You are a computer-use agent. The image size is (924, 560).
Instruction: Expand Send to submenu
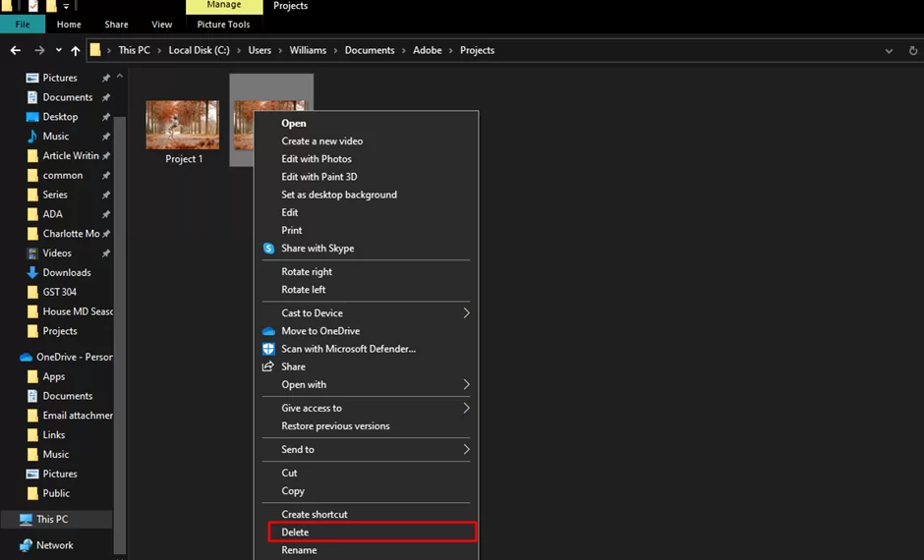[x=466, y=449]
